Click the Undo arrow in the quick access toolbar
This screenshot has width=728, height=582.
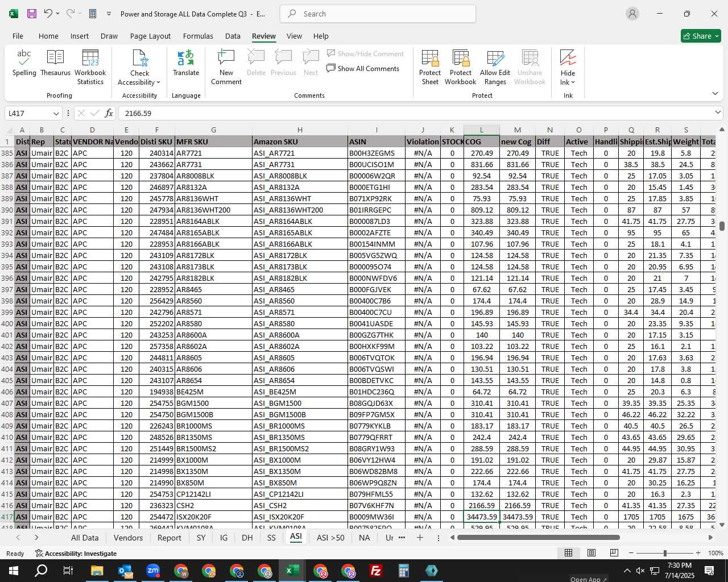[x=48, y=14]
